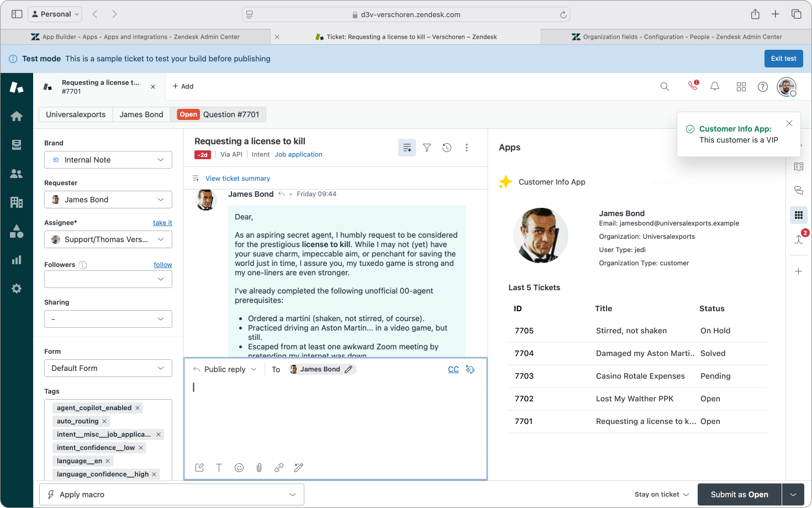Screen dimensions: 812x508
Task: Open Apply macro dropdown
Action: point(172,495)
